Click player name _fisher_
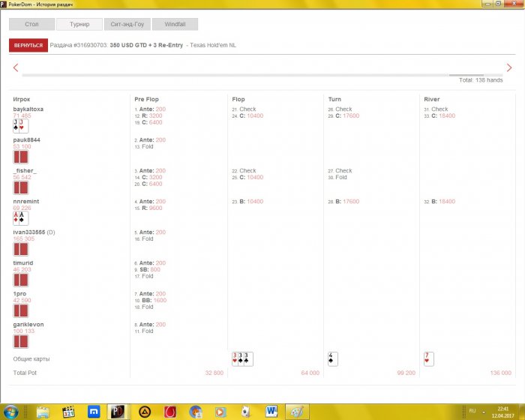525x420 pixels. pyautogui.click(x=25, y=171)
